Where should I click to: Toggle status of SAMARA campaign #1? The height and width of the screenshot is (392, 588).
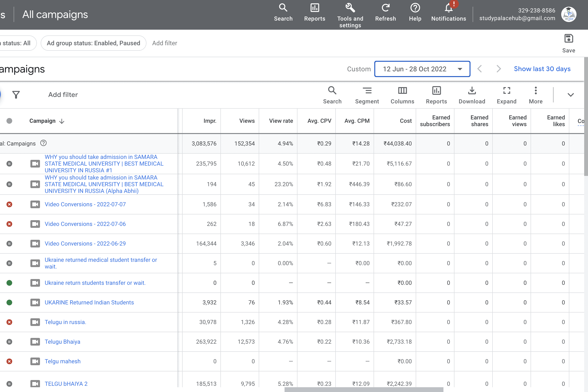point(9,164)
